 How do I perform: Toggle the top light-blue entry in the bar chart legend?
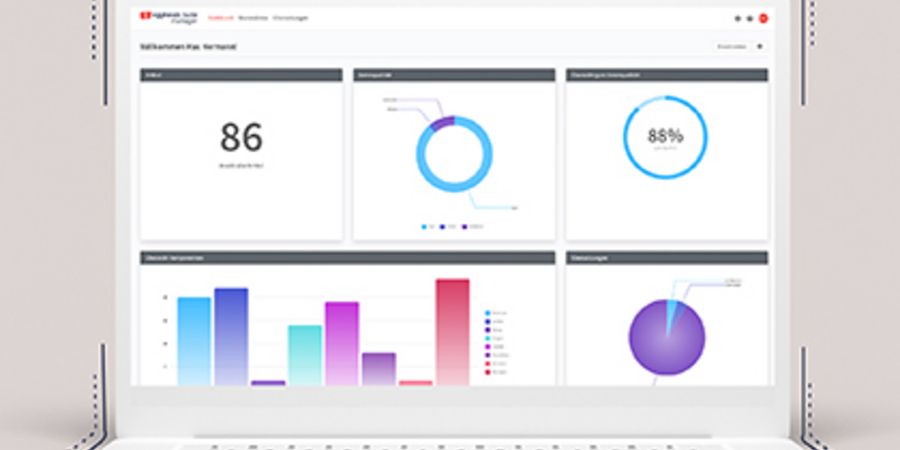(490, 313)
